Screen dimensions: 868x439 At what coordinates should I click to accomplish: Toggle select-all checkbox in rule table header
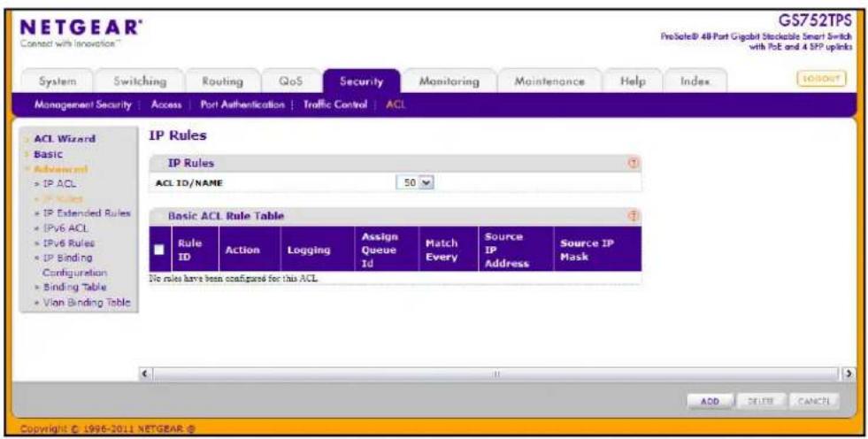point(159,250)
